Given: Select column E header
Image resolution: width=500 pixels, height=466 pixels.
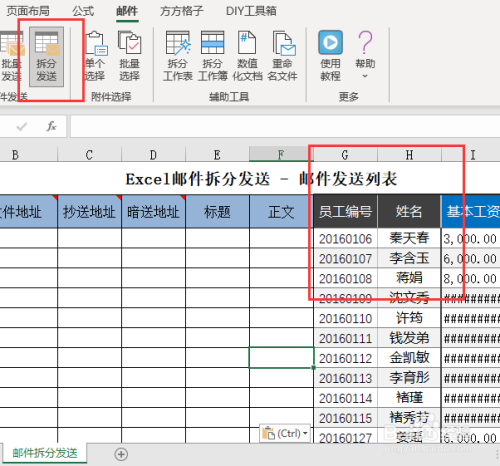Looking at the screenshot, I should point(217,155).
